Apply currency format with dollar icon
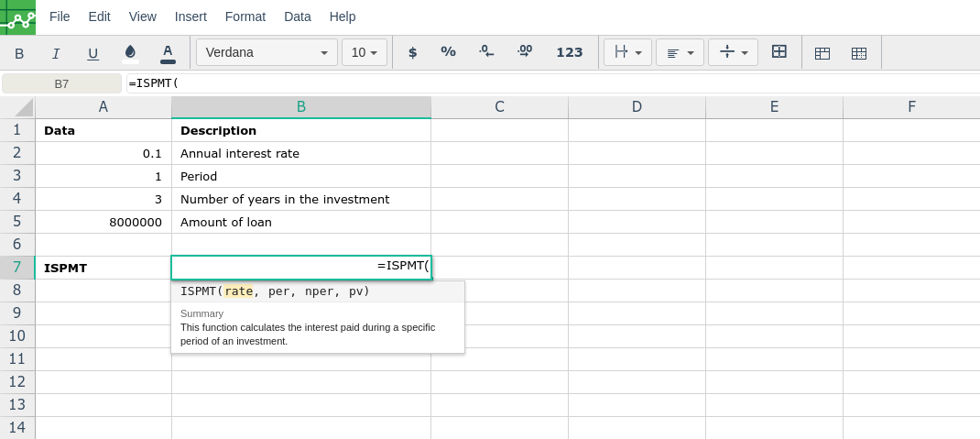 [x=412, y=52]
